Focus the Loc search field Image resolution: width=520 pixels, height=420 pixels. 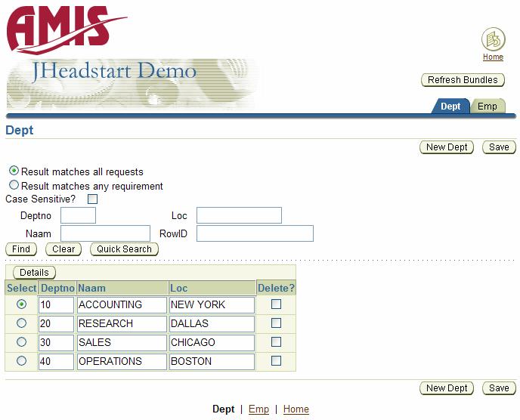(239, 215)
